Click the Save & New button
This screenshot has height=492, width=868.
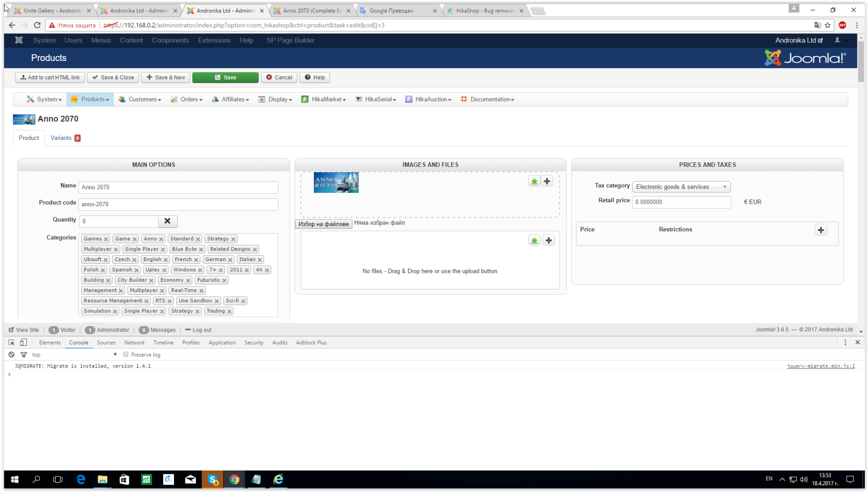point(166,77)
